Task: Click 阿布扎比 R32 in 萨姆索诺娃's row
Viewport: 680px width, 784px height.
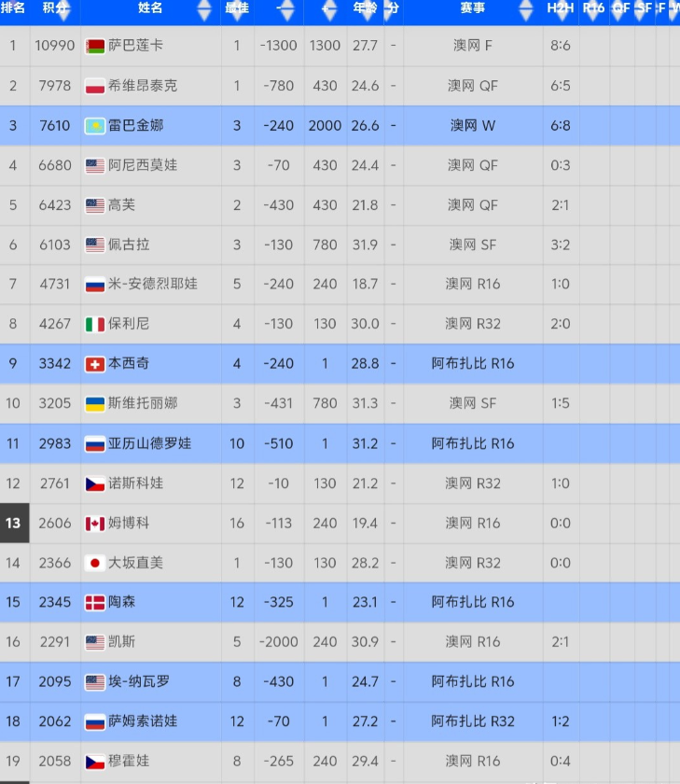Action: 473,721
